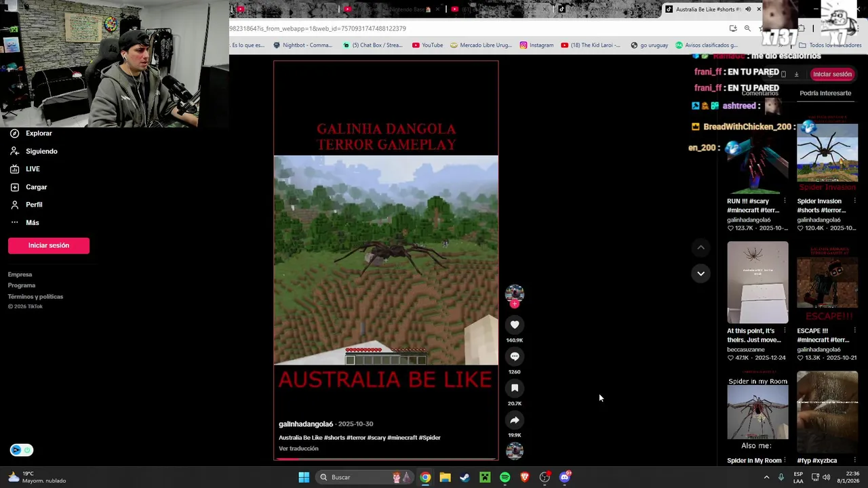Open spinning sound disc below share

point(515,451)
